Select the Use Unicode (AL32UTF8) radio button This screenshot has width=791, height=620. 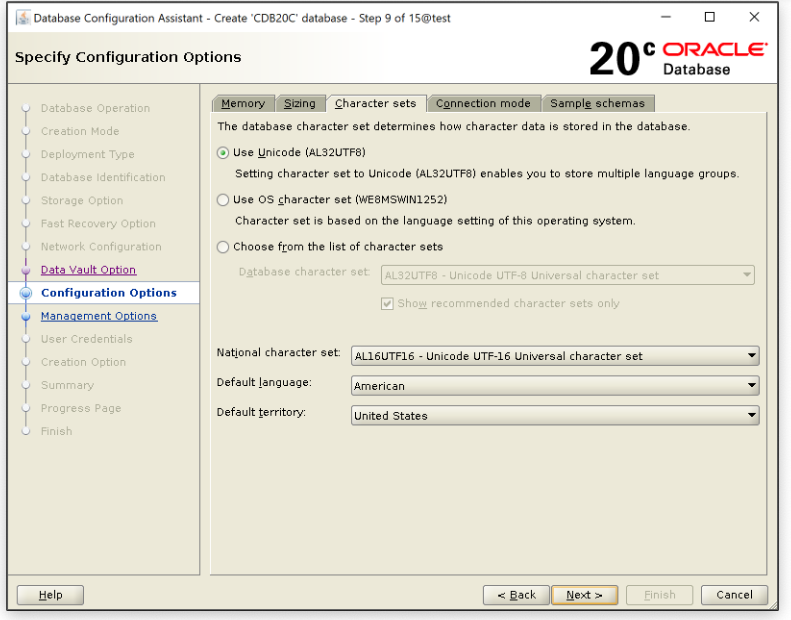[224, 152]
